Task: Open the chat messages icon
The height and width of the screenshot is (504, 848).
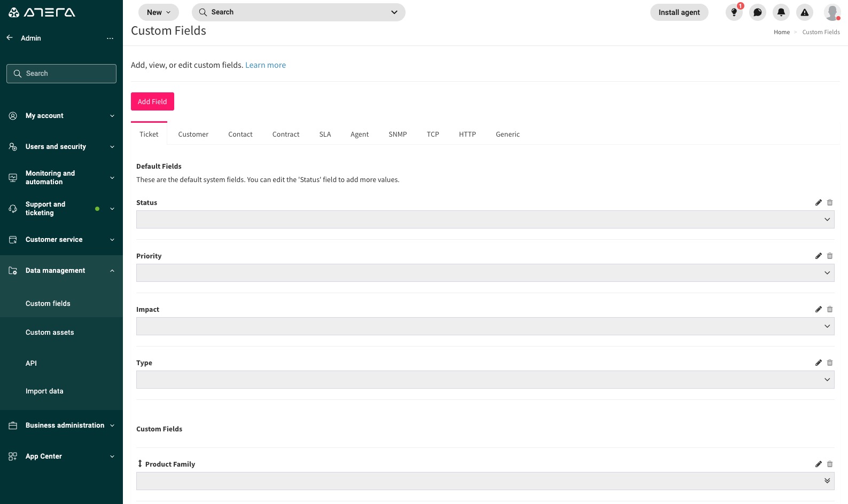Action: 758,12
